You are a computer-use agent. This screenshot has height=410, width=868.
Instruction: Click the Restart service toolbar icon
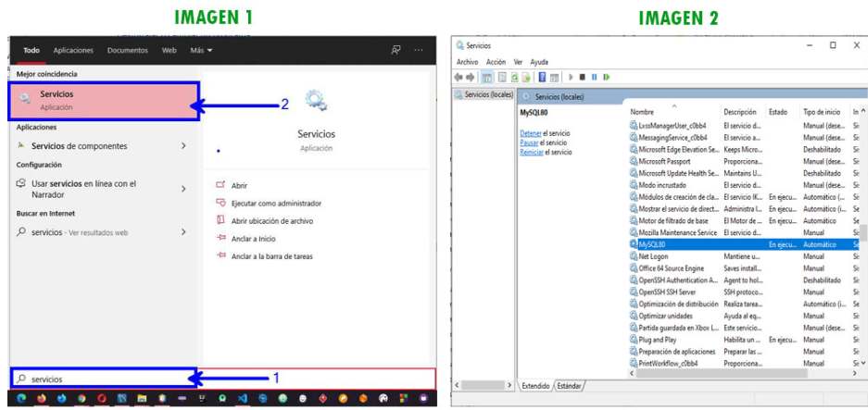(606, 77)
